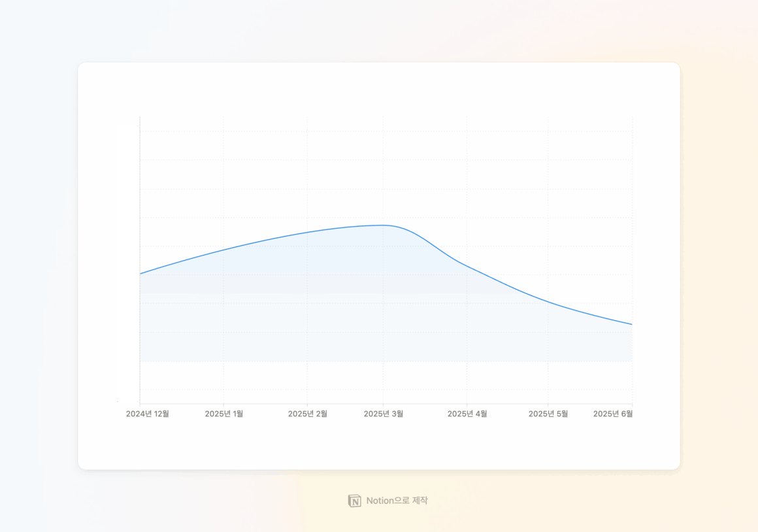Click the 2025년 2월 axis label

click(307, 414)
